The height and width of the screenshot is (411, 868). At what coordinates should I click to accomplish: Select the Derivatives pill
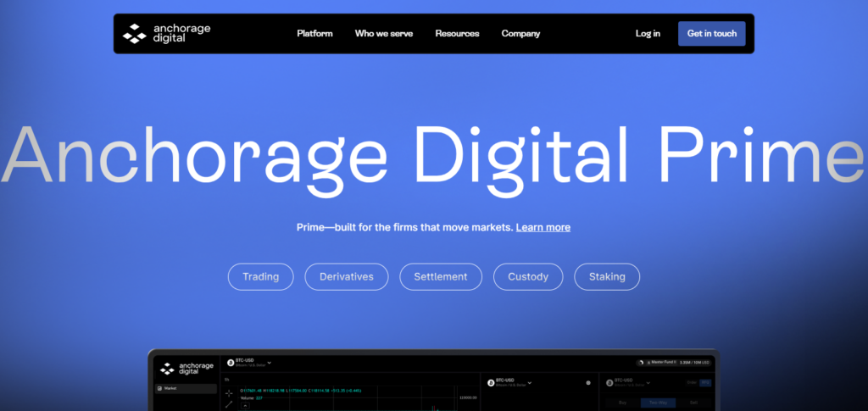tap(347, 276)
